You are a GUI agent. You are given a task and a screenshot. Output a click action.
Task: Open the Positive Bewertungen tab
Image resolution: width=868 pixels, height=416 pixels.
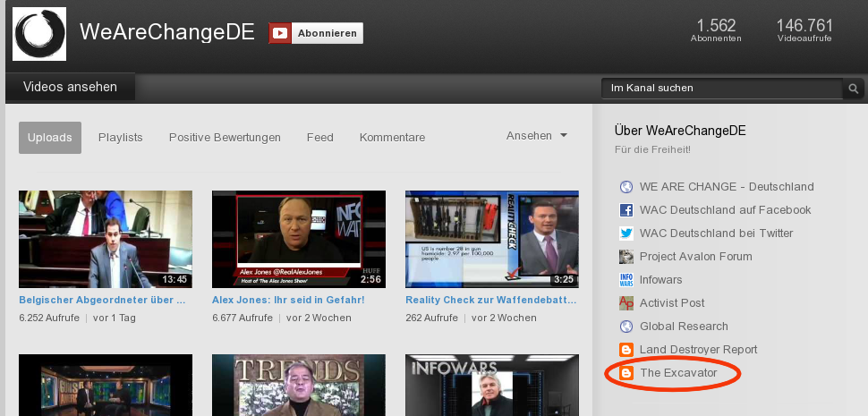click(225, 138)
